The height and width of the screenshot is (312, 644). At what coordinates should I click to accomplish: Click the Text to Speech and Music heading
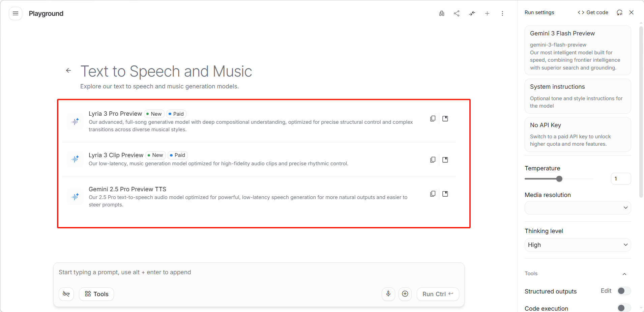tap(166, 71)
